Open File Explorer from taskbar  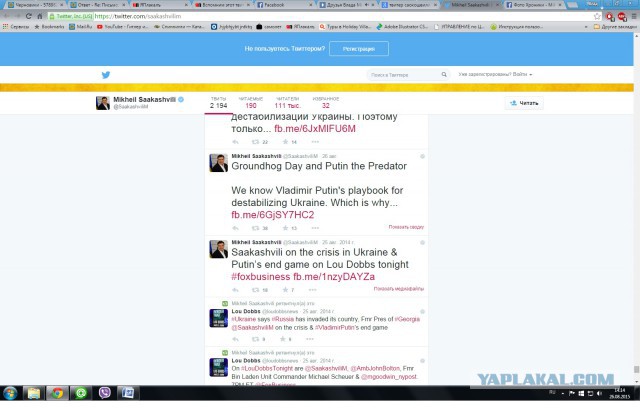coord(34,393)
